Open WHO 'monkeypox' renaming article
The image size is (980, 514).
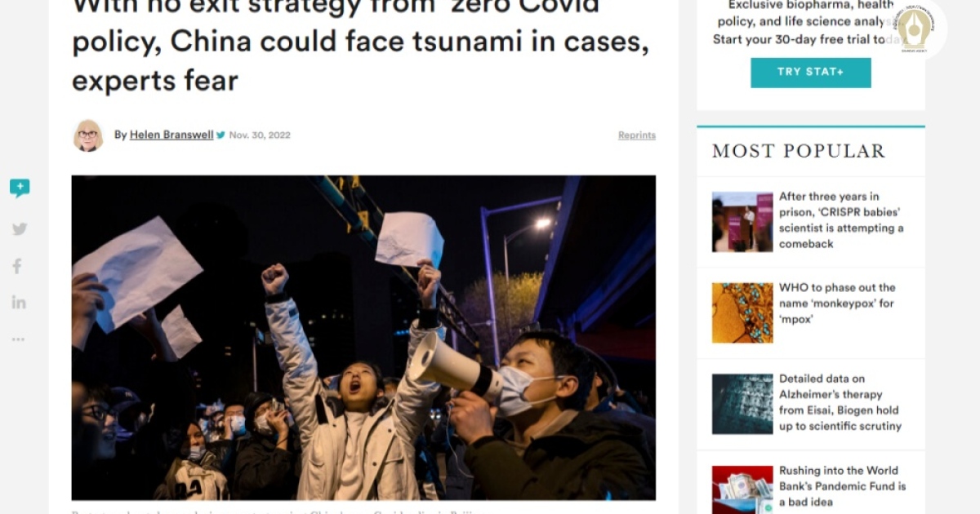(x=837, y=304)
